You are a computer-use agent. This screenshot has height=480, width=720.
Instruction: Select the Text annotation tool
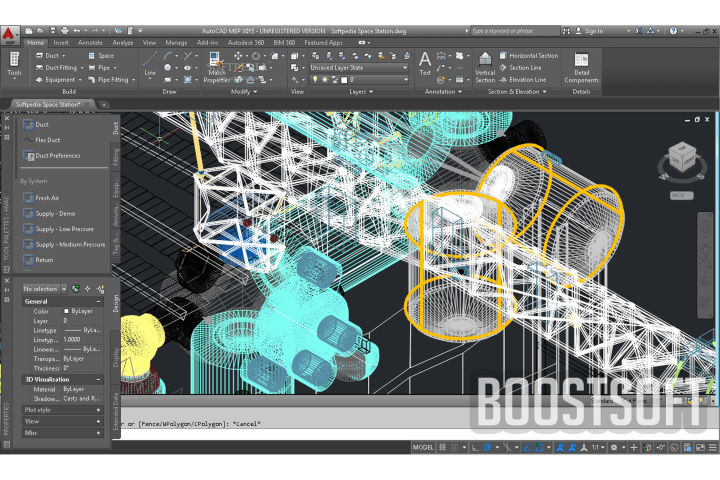425,64
